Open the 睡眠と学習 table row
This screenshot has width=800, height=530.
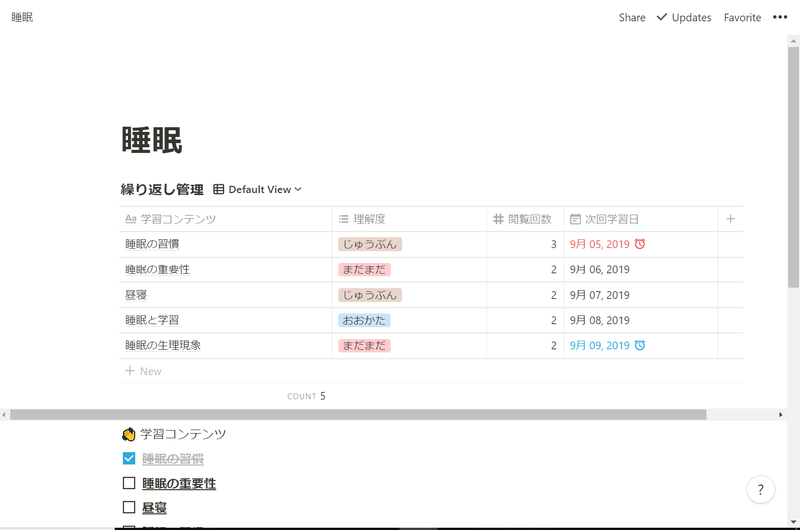tap(152, 320)
